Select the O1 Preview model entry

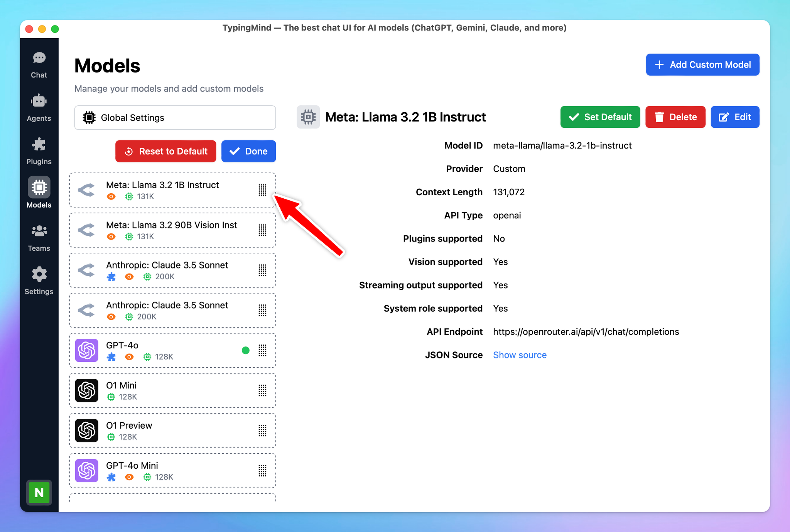(172, 431)
